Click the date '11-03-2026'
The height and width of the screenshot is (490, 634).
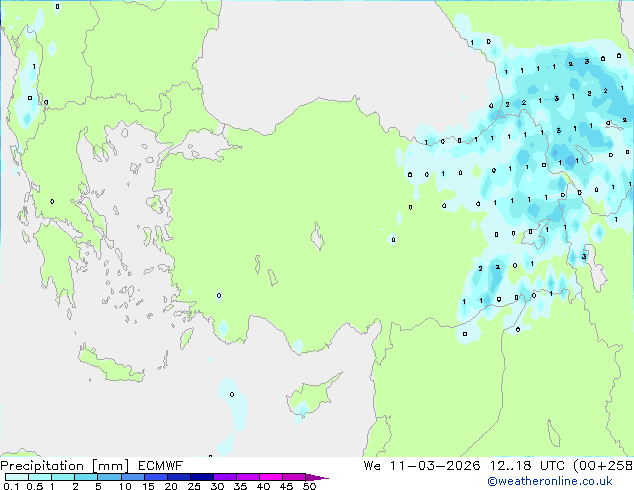coord(435,466)
